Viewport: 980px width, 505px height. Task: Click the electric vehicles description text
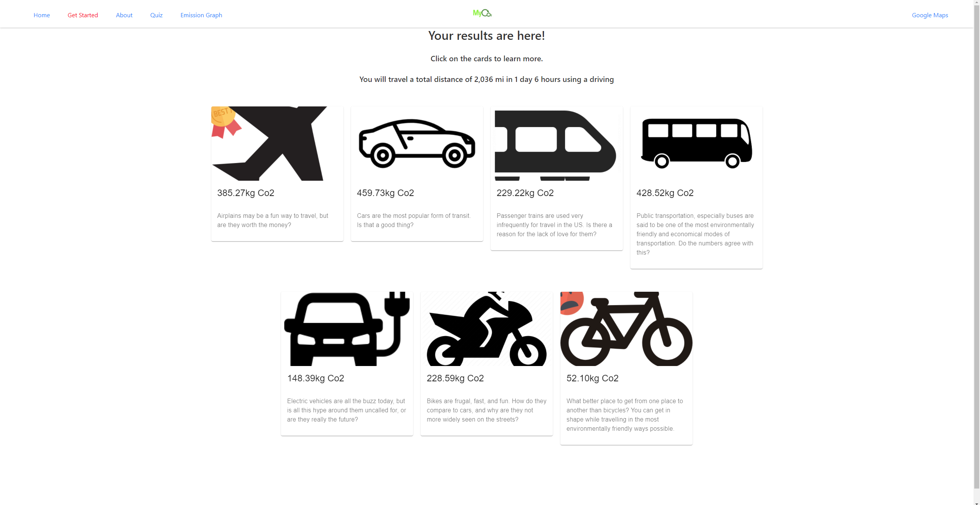346,410
